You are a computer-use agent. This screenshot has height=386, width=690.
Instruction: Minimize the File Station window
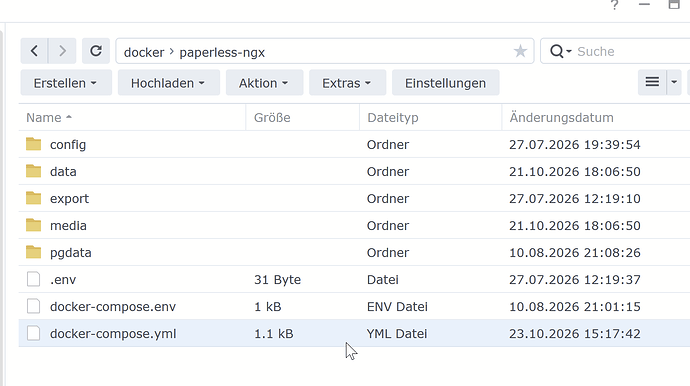[x=644, y=4]
